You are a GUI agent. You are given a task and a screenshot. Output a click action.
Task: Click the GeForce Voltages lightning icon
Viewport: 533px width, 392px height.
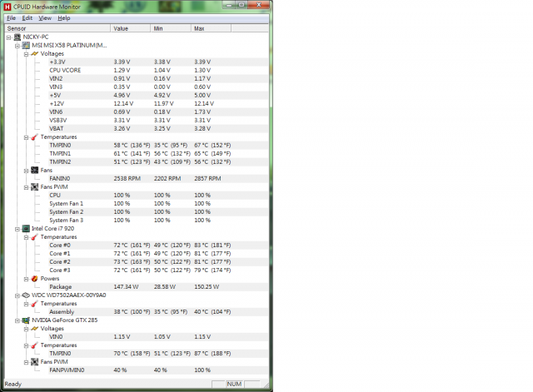pos(34,329)
